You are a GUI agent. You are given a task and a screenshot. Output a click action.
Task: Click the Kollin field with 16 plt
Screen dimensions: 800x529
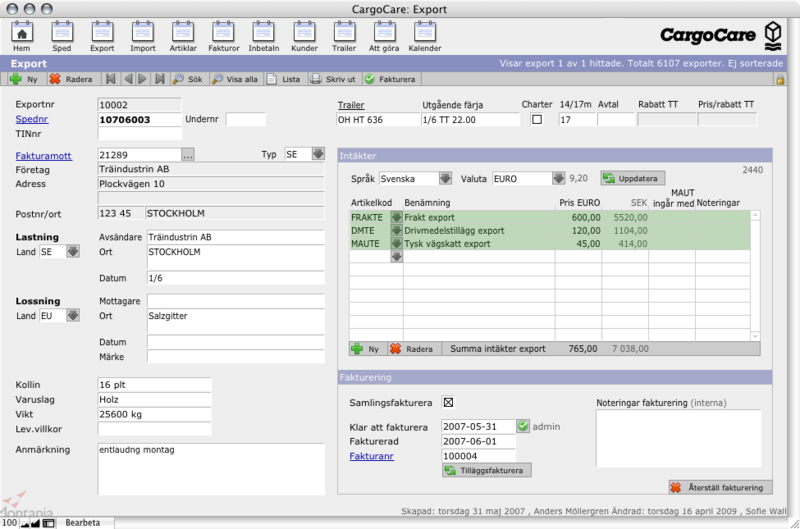point(154,385)
